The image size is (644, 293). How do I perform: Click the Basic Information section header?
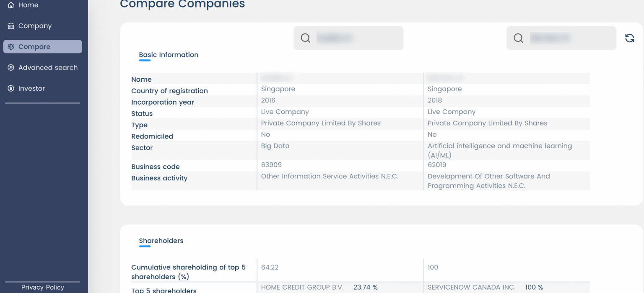tap(169, 55)
